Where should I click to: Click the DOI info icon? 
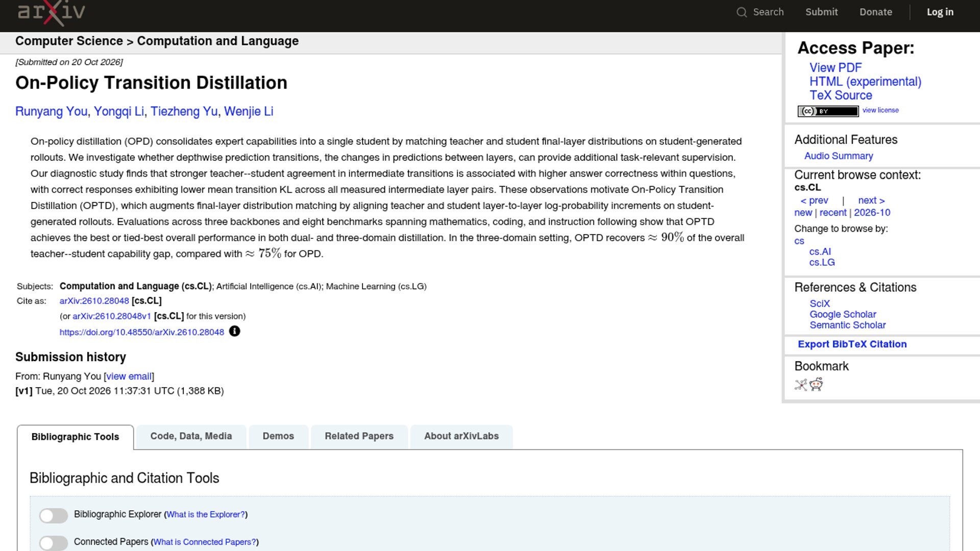pos(234,331)
